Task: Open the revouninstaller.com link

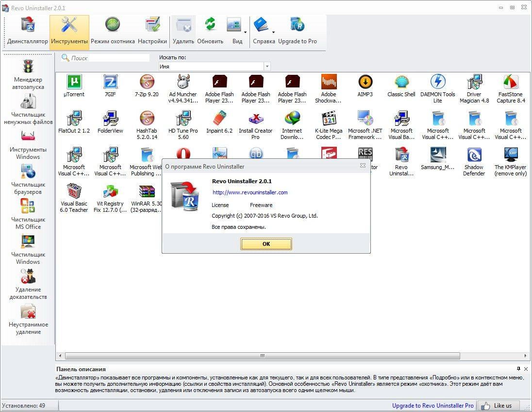Action: pos(250,192)
